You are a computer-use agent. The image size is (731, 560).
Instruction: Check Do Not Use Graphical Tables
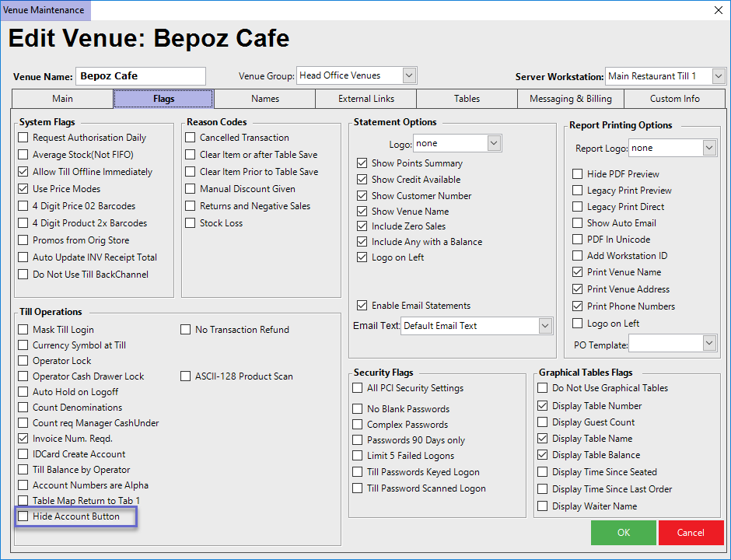click(x=543, y=388)
